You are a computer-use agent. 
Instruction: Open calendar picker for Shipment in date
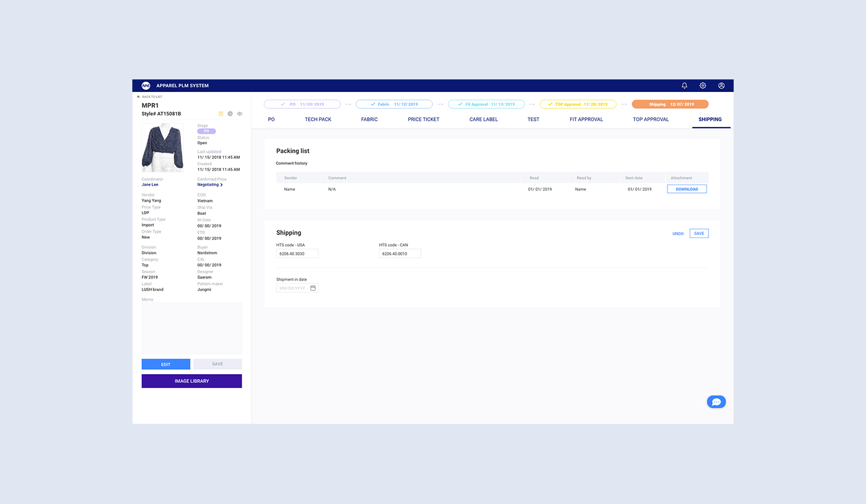tap(313, 288)
